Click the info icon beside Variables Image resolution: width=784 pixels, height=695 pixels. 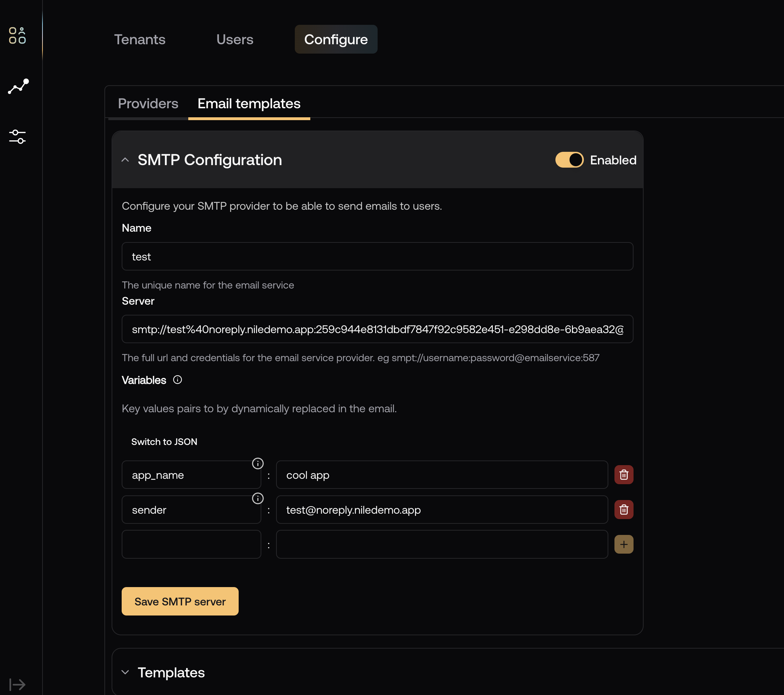(177, 380)
